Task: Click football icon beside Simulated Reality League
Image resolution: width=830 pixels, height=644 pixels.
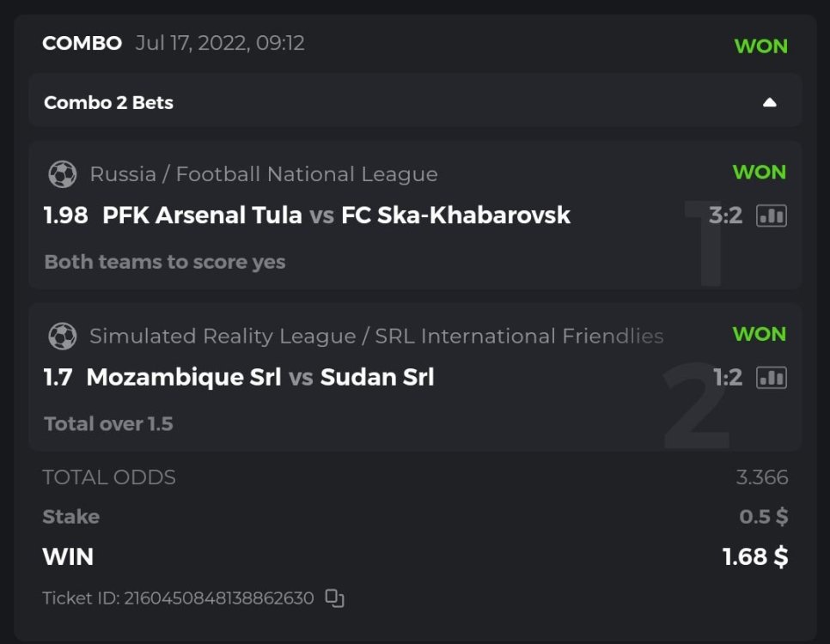Action: 63,336
